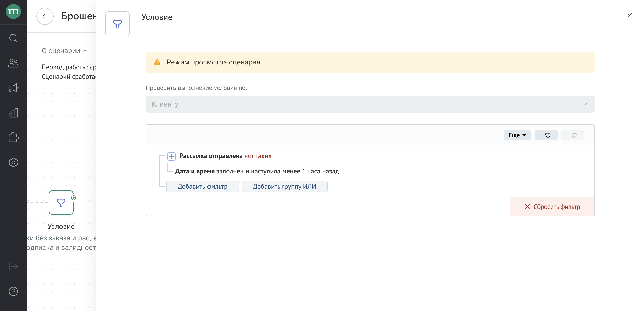Click the Добавить фильтр button
The width and height of the screenshot is (644, 311).
point(202,186)
